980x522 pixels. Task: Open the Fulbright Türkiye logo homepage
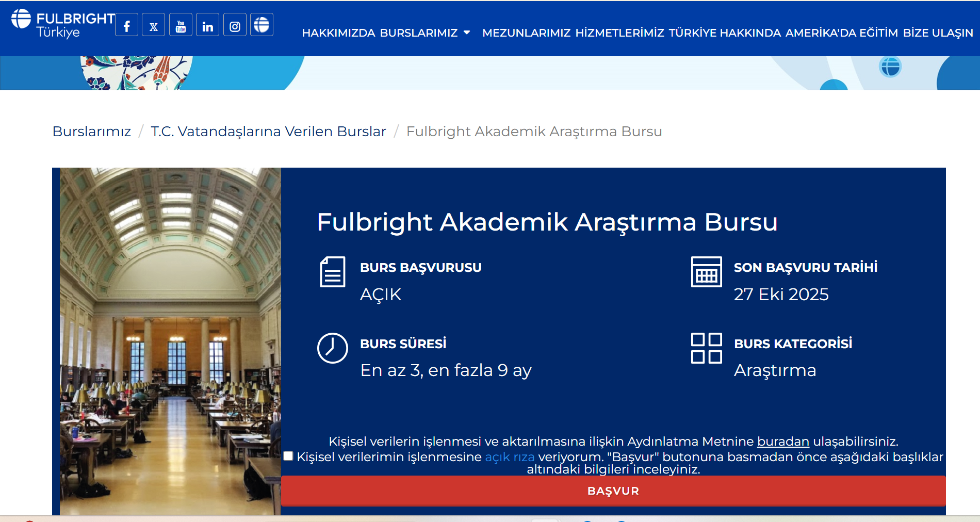pyautogui.click(x=63, y=24)
